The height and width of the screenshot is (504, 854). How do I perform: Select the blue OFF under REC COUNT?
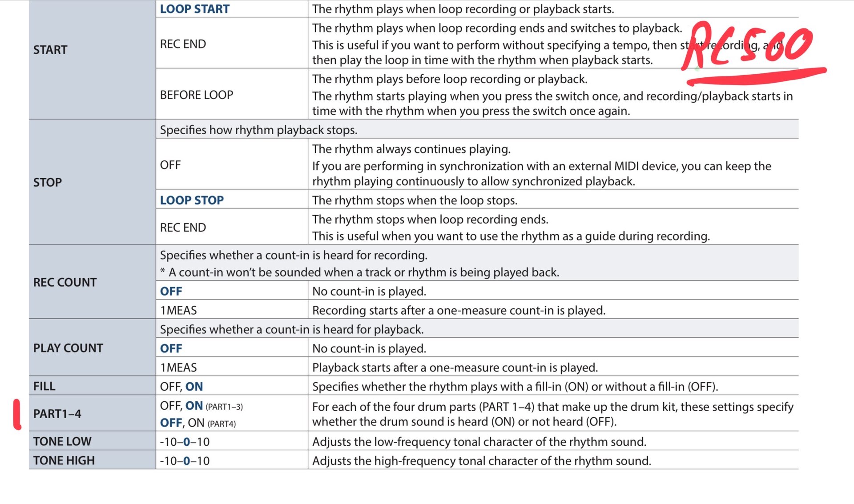[x=171, y=291]
